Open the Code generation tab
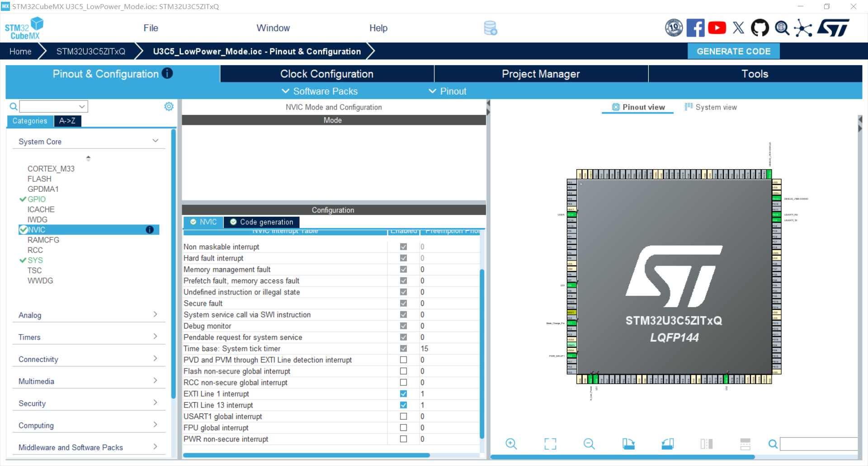This screenshot has width=868, height=466. [262, 222]
